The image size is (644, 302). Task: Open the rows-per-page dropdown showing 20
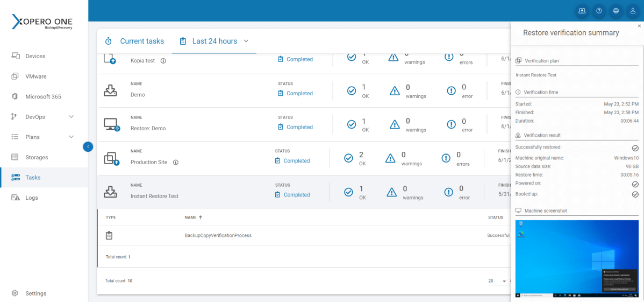click(x=497, y=281)
